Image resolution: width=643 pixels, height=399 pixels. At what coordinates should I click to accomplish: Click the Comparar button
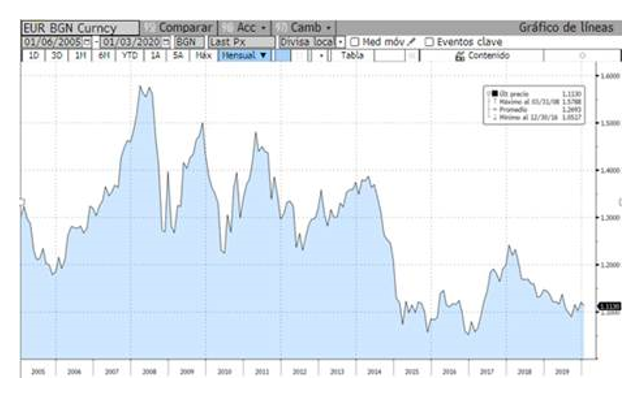pyautogui.click(x=179, y=28)
